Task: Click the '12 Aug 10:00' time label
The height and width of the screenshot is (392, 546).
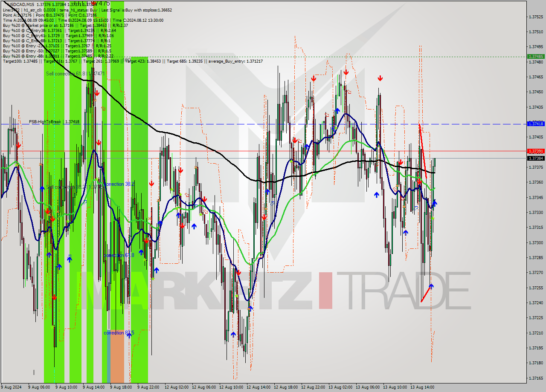Action: (x=231, y=387)
